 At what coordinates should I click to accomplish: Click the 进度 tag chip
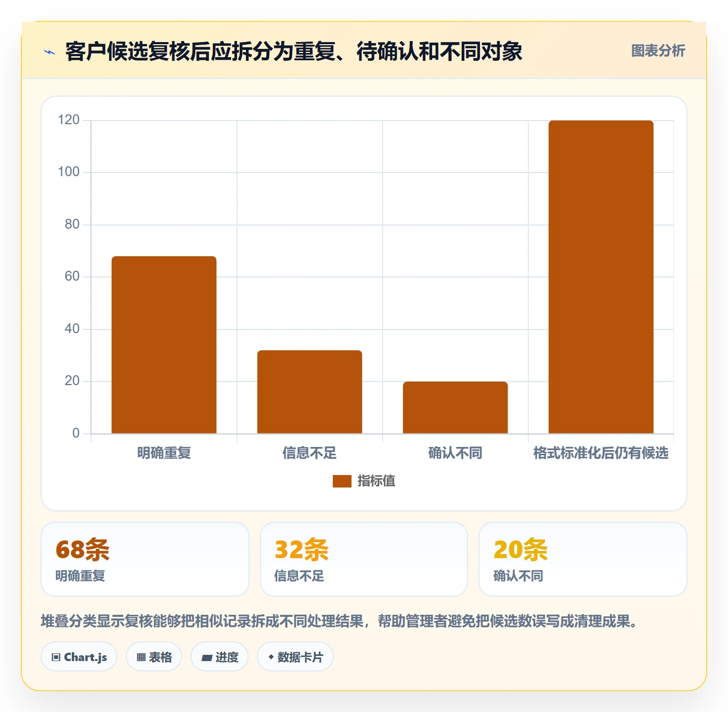[x=219, y=657]
